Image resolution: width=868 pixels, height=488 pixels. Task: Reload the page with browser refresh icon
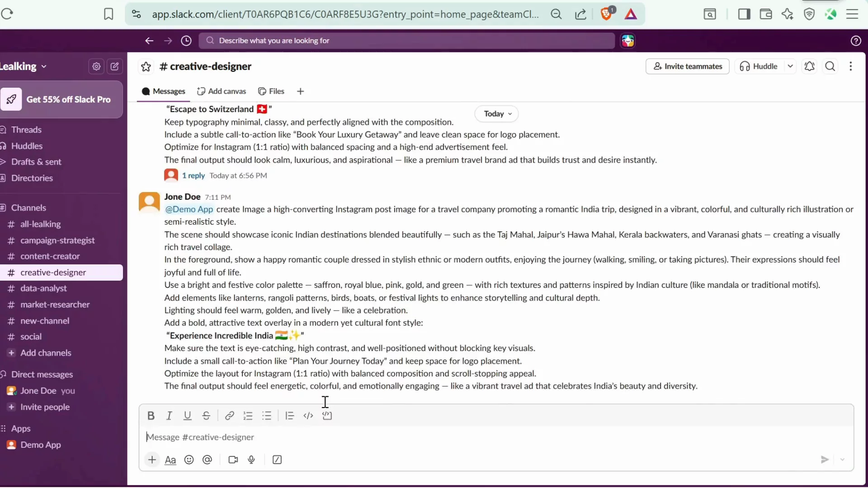[x=7, y=14]
